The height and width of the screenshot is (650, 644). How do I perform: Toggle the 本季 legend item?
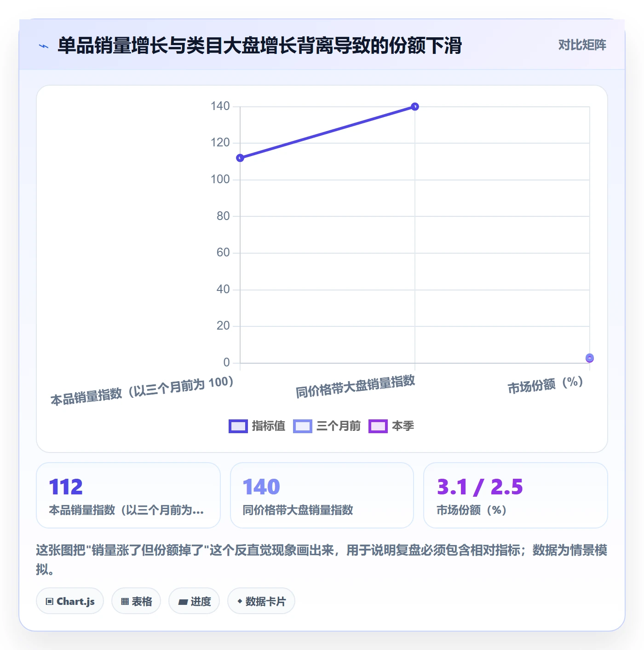[x=391, y=426]
